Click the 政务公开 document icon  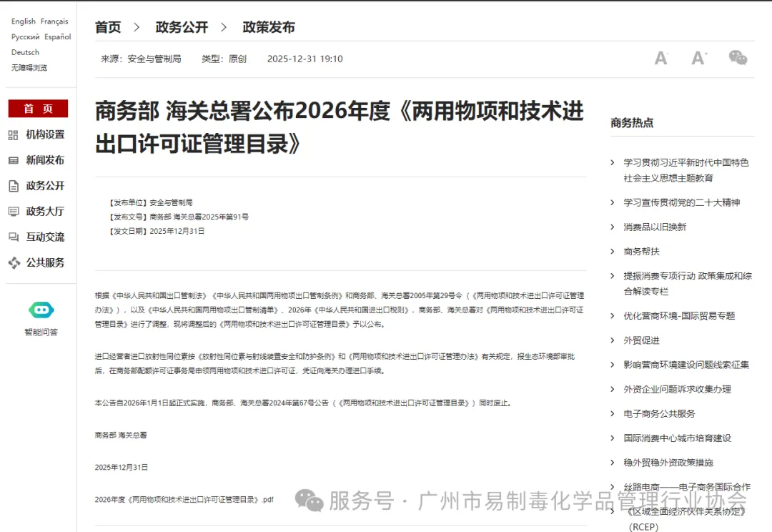(x=14, y=186)
